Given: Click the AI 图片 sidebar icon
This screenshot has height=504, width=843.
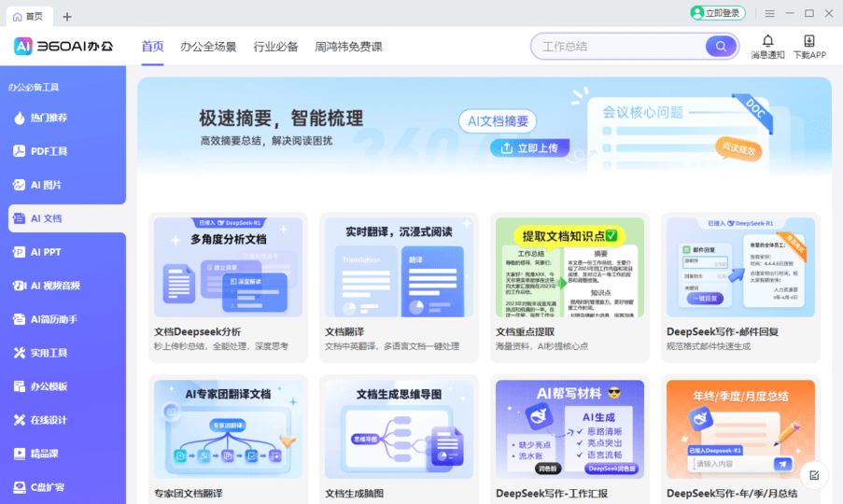Looking at the screenshot, I should pyautogui.click(x=20, y=185).
